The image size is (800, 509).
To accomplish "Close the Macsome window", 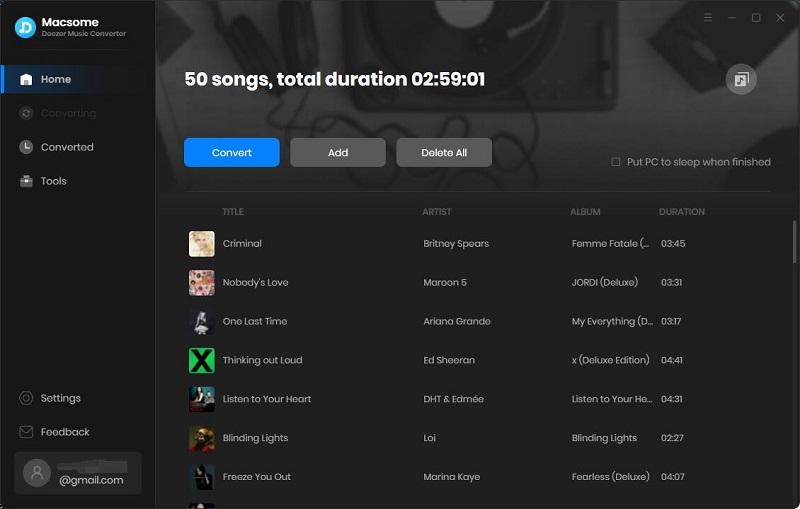I will [x=780, y=18].
